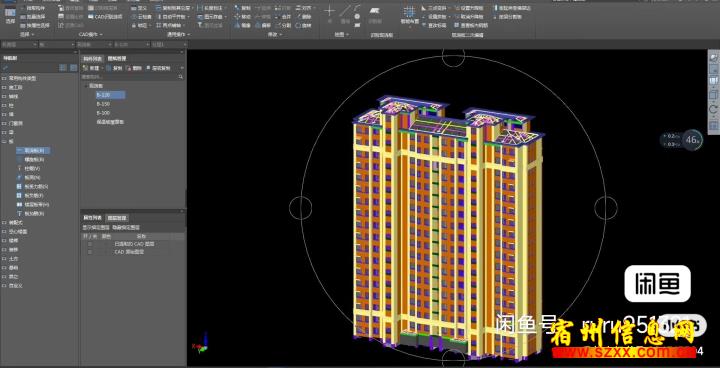
Task: Click 查看板内钢筋 tool
Action: [471, 25]
